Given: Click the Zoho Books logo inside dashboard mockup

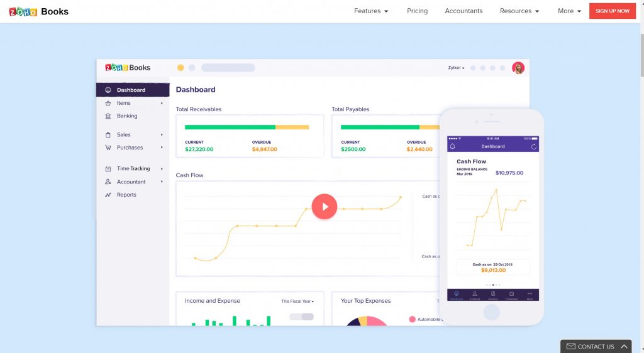Looking at the screenshot, I should [x=128, y=68].
